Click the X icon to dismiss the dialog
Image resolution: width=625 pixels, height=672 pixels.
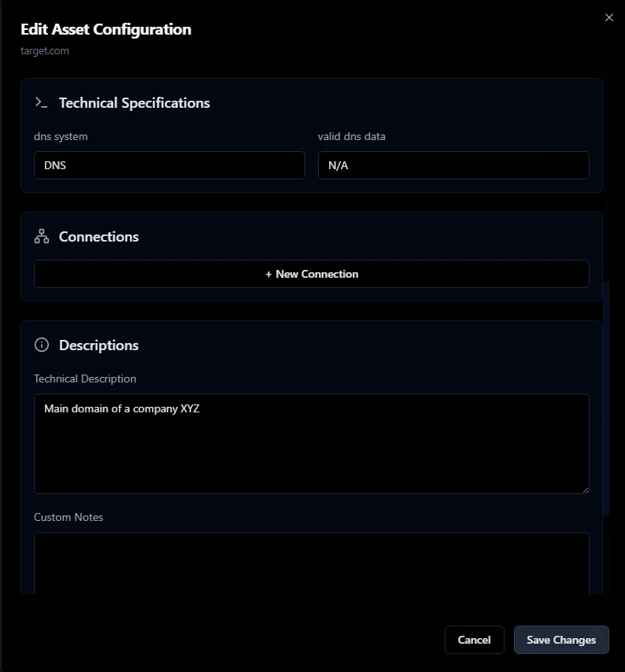click(608, 17)
